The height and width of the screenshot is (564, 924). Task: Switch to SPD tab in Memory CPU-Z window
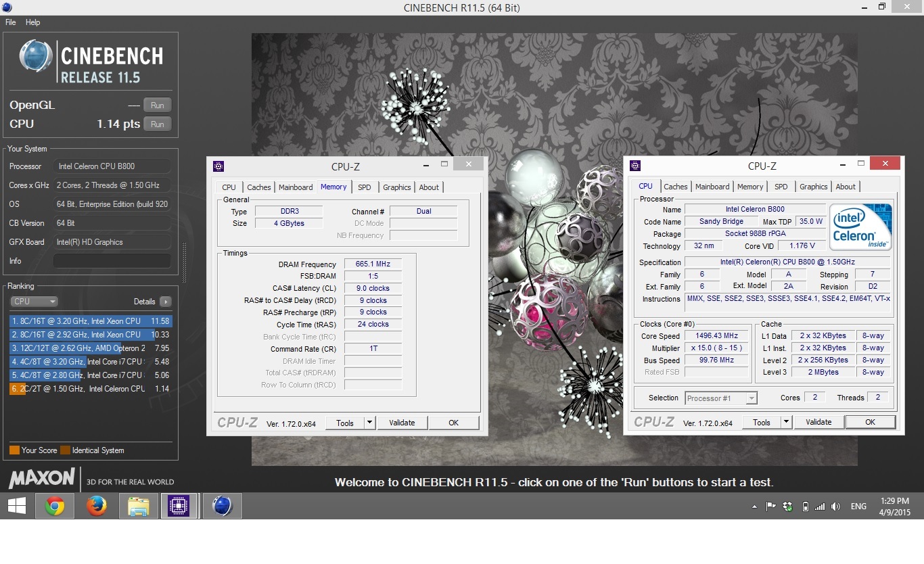pyautogui.click(x=365, y=187)
